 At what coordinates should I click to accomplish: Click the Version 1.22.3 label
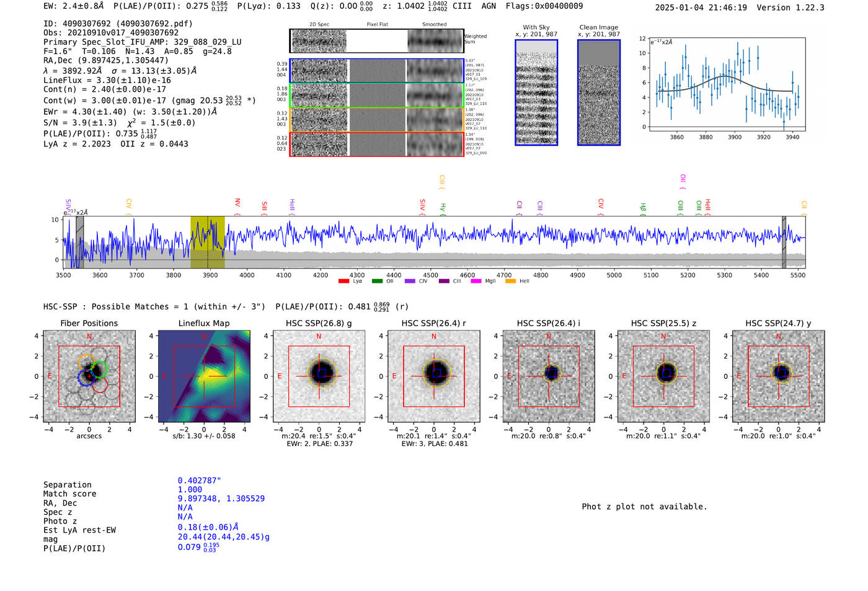click(790, 8)
